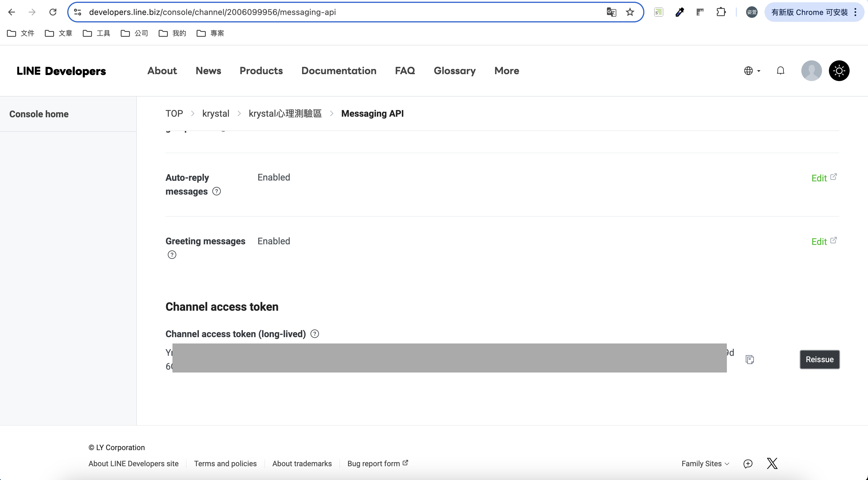
Task: Click the bookmark/star icon in address bar
Action: point(630,12)
